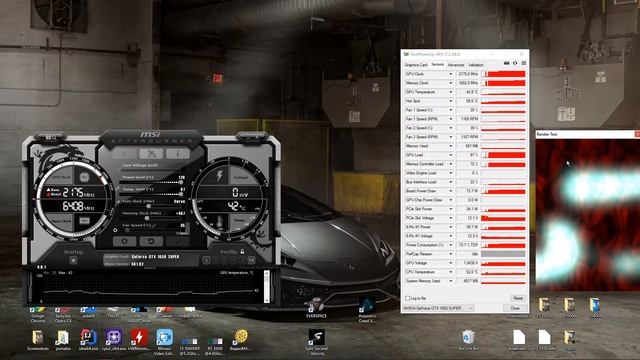Switch to the Graphics Card tab
640x360 pixels.
coord(416,64)
